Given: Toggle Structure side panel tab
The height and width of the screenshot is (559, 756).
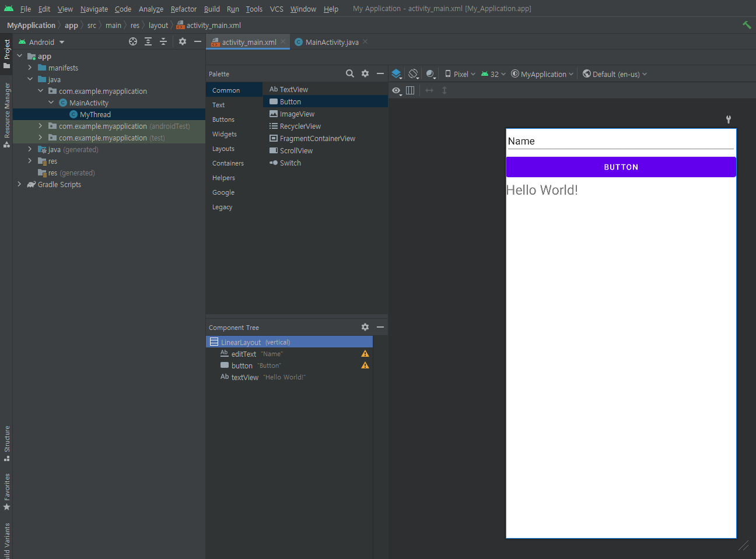Looking at the screenshot, I should (x=6, y=444).
